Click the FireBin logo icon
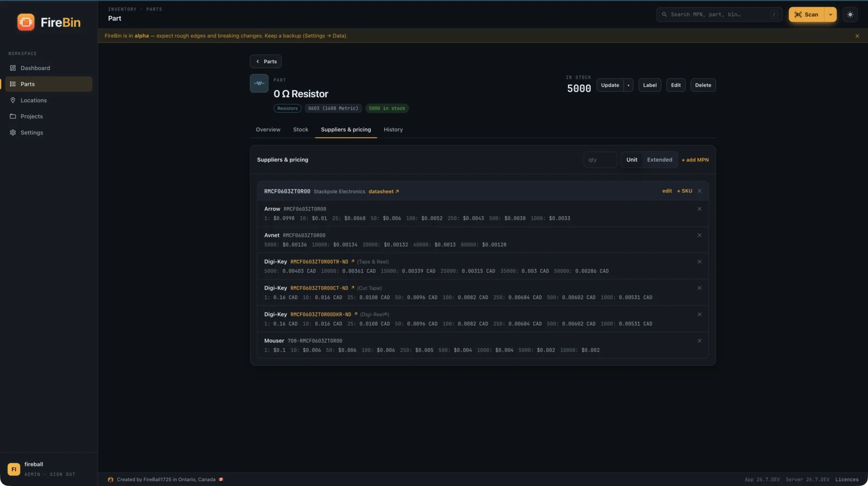The height and width of the screenshot is (486, 868). [25, 22]
